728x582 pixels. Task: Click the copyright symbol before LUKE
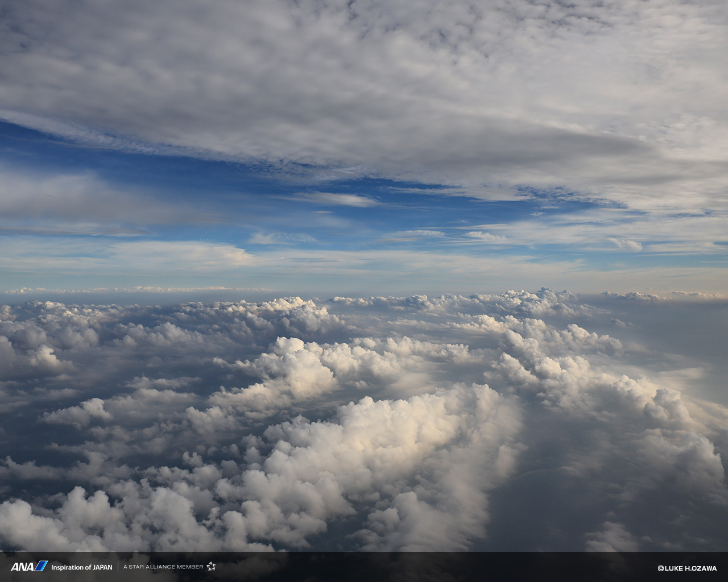661,568
